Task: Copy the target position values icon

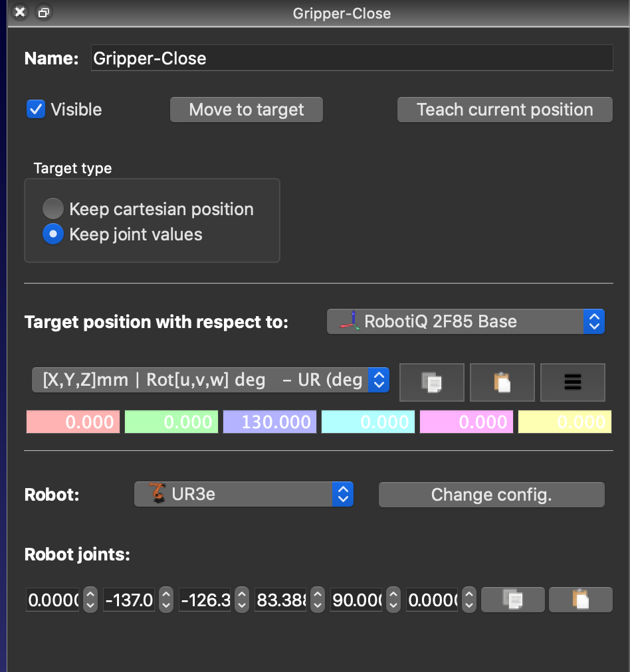Action: [432, 382]
